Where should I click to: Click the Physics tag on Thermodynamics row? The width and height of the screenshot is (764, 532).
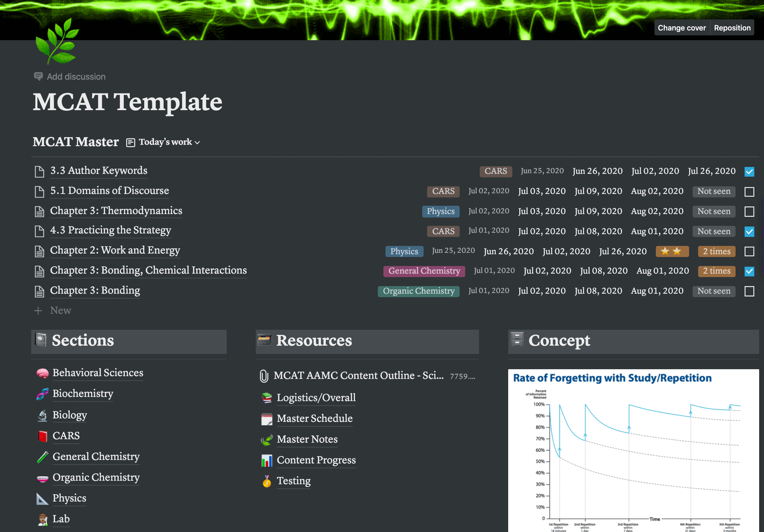(440, 211)
